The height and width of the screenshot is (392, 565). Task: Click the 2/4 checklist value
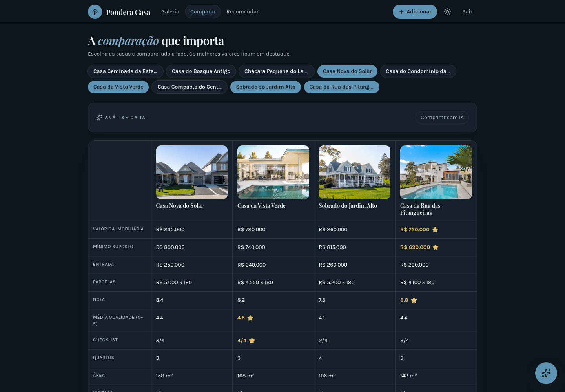point(323,341)
